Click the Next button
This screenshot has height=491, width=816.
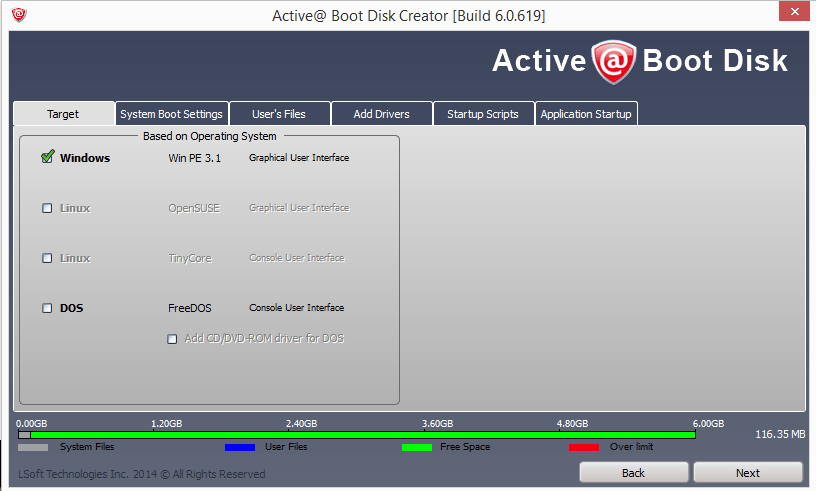click(x=748, y=473)
